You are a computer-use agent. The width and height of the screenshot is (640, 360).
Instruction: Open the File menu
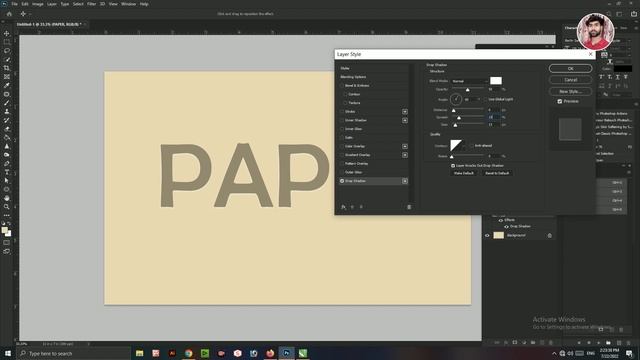coord(14,4)
